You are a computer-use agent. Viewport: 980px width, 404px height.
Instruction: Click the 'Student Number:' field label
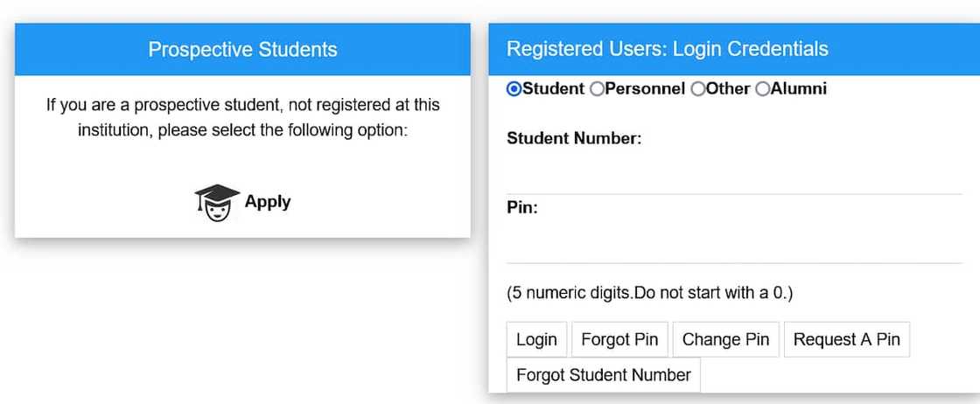[x=574, y=138]
